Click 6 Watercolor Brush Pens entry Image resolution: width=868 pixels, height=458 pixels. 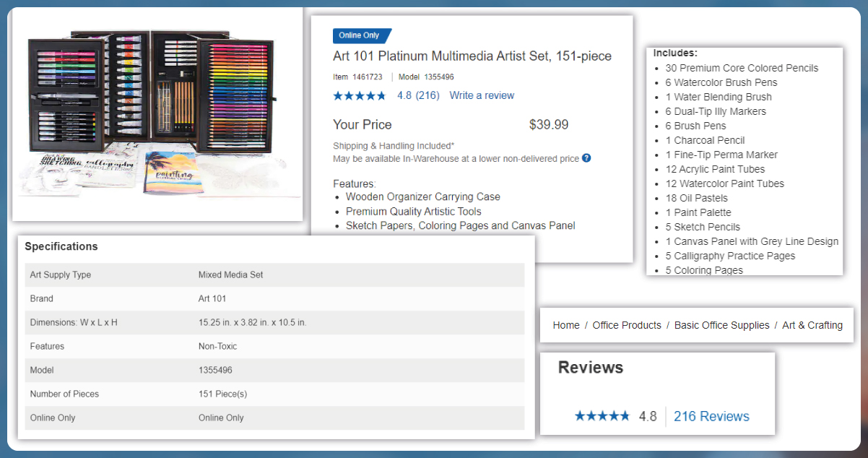[721, 82]
